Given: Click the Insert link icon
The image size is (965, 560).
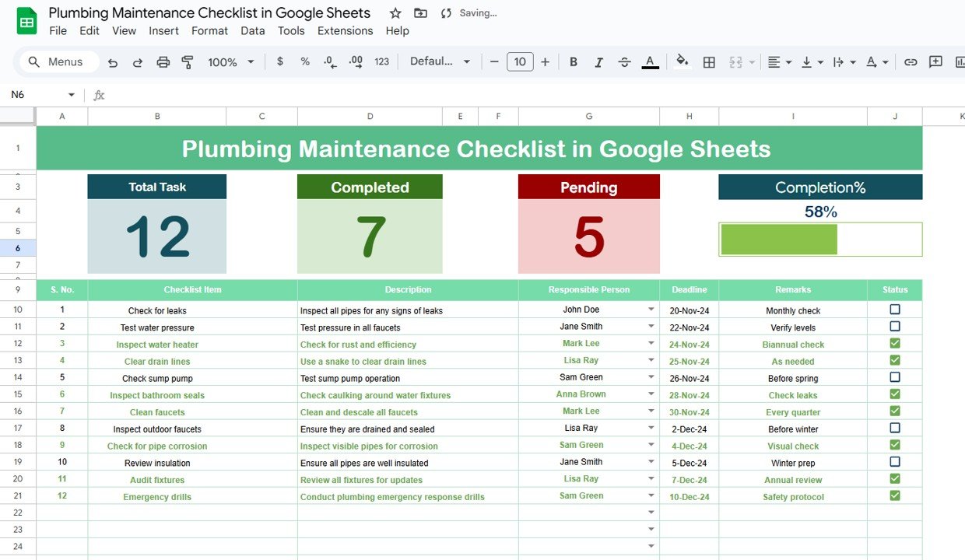Looking at the screenshot, I should click(911, 62).
